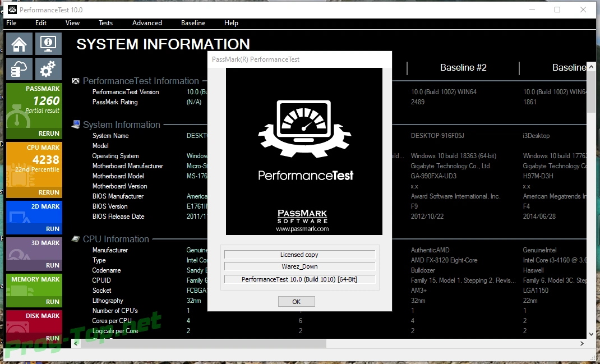Click the Motherboard Manufacturer row label

click(128, 166)
